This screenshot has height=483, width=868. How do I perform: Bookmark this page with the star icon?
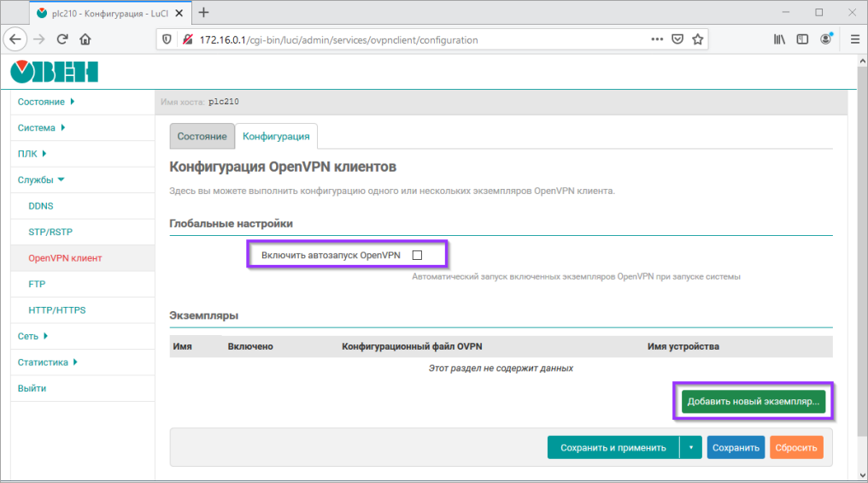[x=698, y=39]
